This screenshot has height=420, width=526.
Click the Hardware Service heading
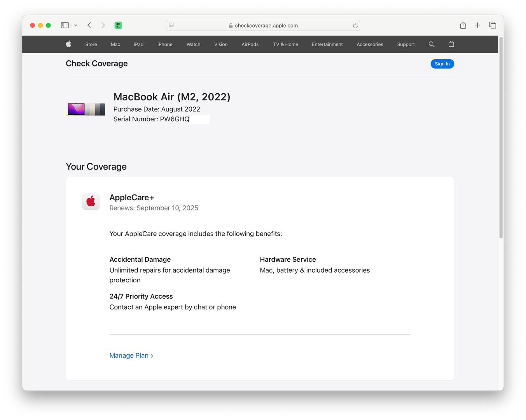288,259
